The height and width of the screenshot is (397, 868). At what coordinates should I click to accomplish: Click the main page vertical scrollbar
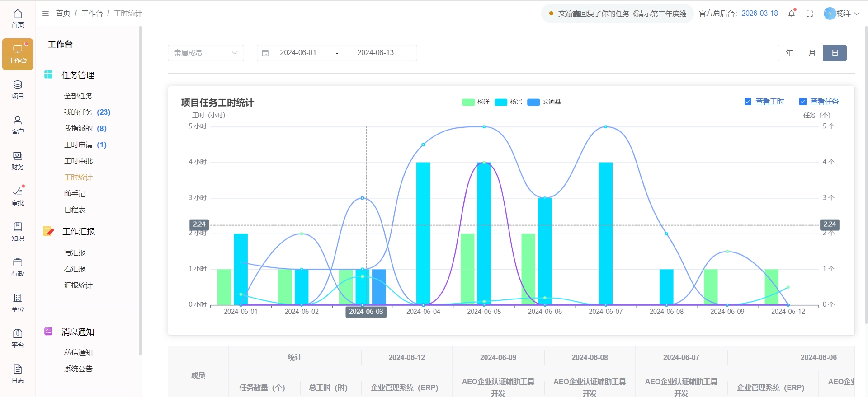[x=866, y=175]
